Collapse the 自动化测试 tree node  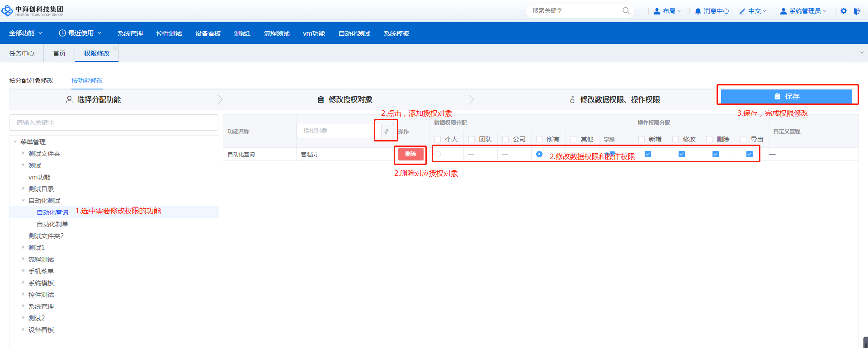click(24, 201)
